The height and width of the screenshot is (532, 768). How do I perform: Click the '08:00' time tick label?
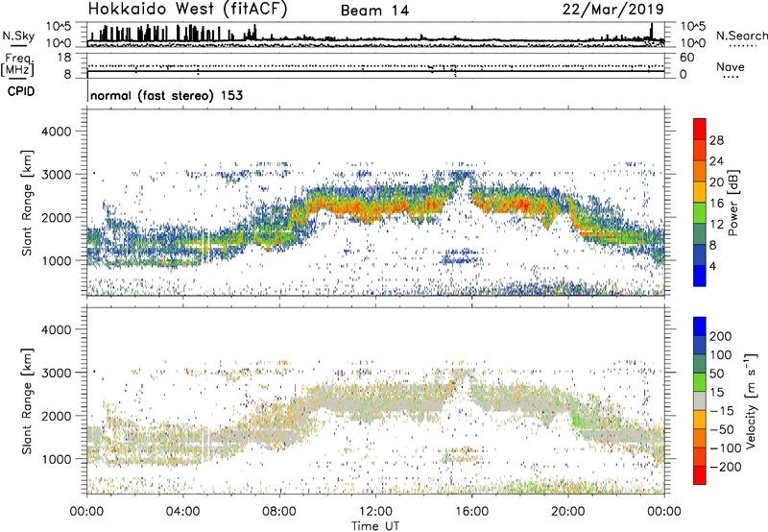[279, 512]
